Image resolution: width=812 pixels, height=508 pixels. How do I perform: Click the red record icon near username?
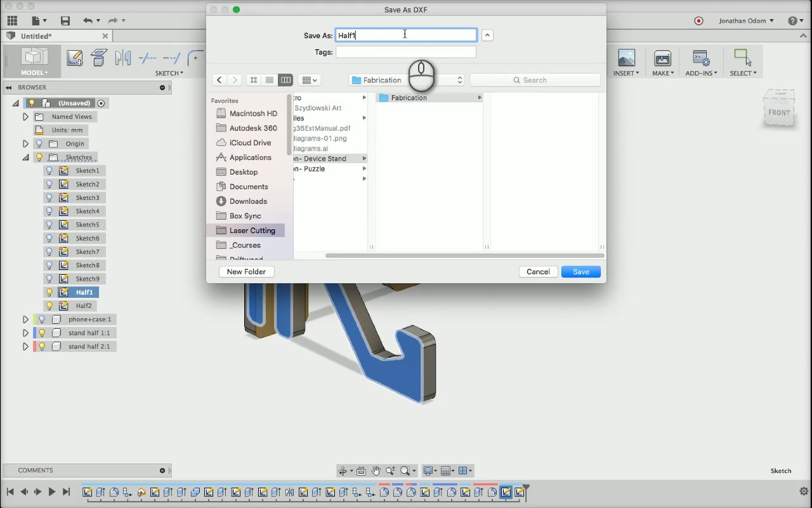698,21
